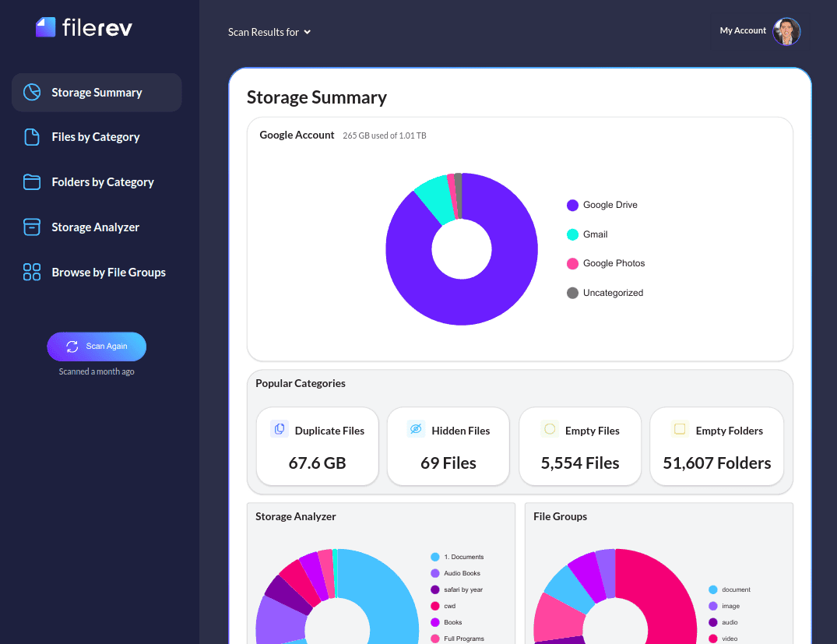Open Files by Category from the sidebar
Screen dimensions: 837x644
95,136
